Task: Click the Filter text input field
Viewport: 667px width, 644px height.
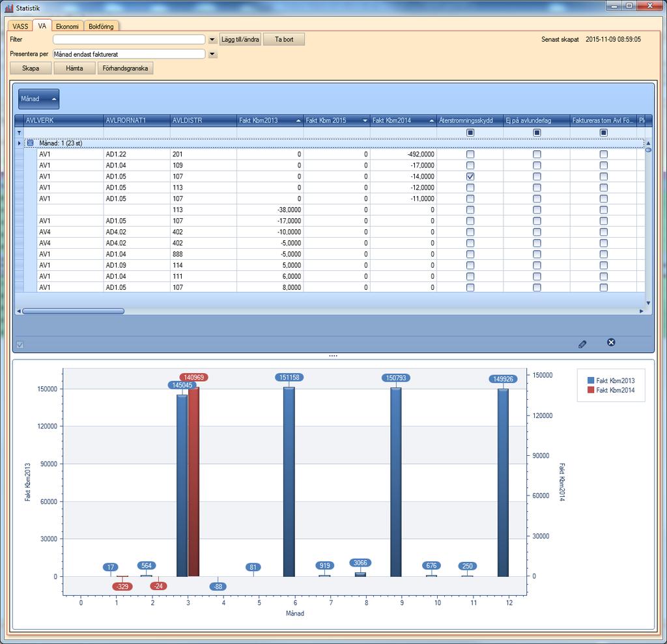Action: click(129, 40)
